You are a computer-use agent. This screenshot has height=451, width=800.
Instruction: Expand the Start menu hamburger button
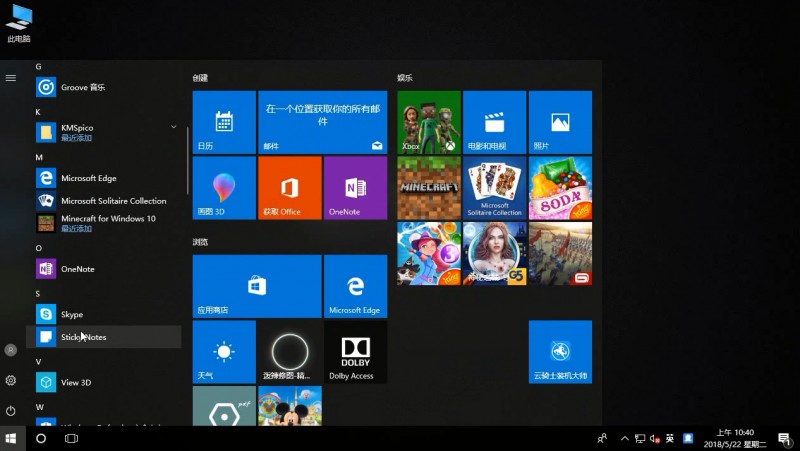click(11, 78)
